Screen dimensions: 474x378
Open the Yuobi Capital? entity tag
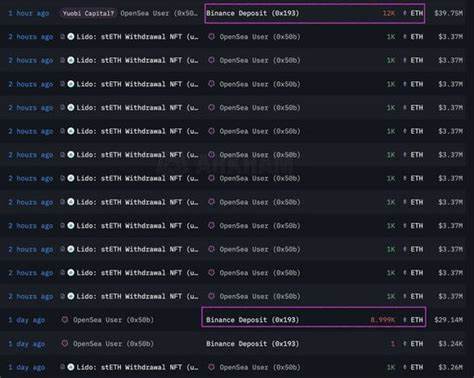coord(88,13)
